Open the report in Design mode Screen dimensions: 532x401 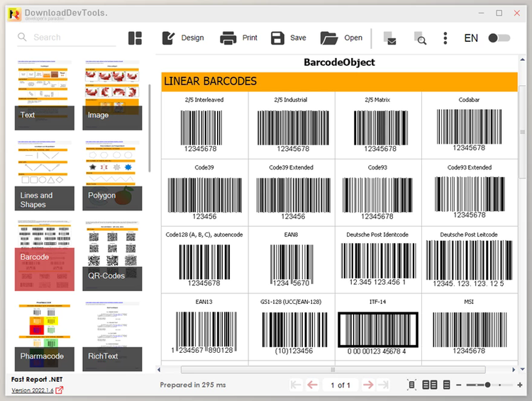(183, 38)
